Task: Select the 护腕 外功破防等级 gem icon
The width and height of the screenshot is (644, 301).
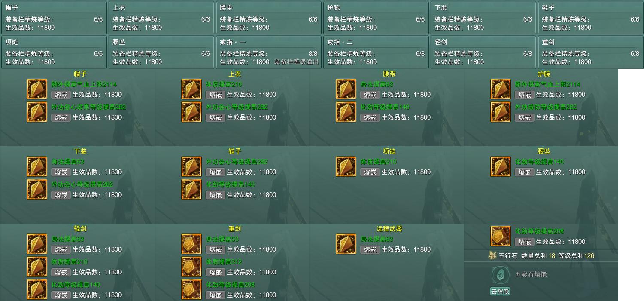Action: coord(501,112)
